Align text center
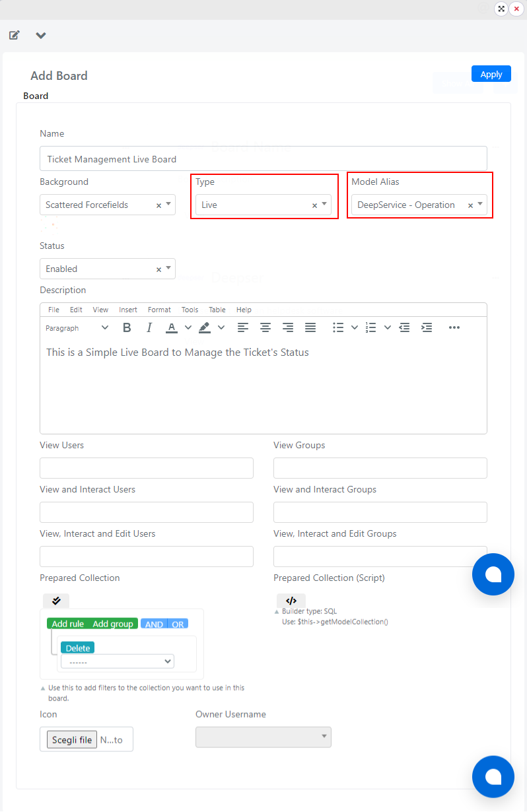Viewport: 527px width, 812px height. pyautogui.click(x=265, y=327)
